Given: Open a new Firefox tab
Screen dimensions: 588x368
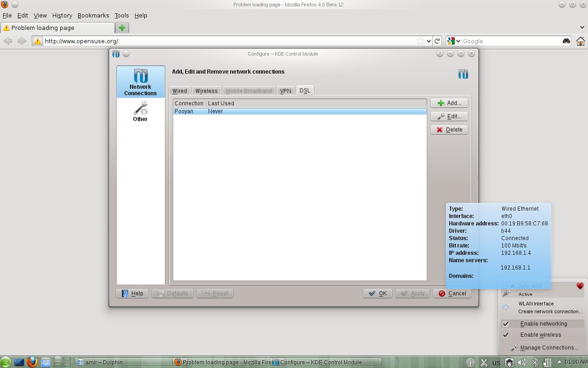Looking at the screenshot, I should coord(122,28).
